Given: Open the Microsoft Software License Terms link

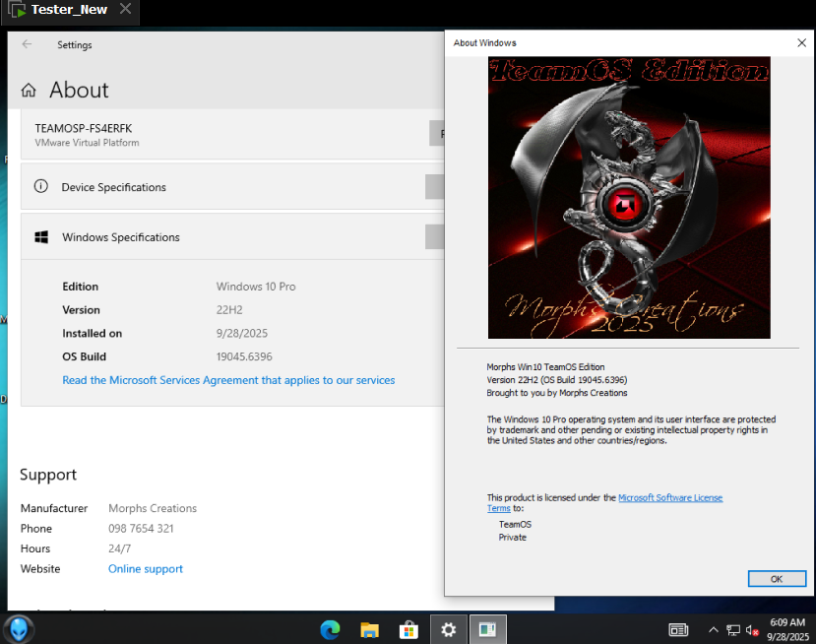Looking at the screenshot, I should [x=669, y=498].
